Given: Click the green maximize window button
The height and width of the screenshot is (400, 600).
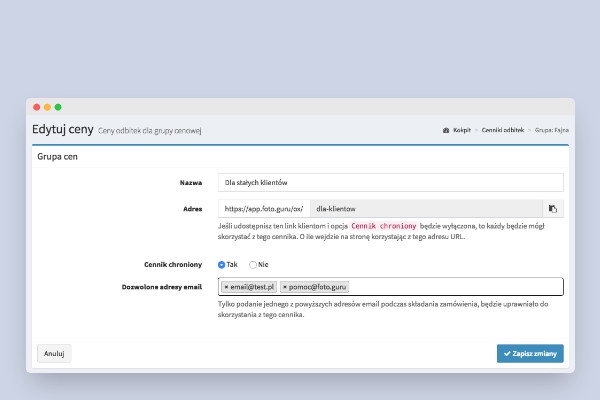Looking at the screenshot, I should [x=58, y=106].
